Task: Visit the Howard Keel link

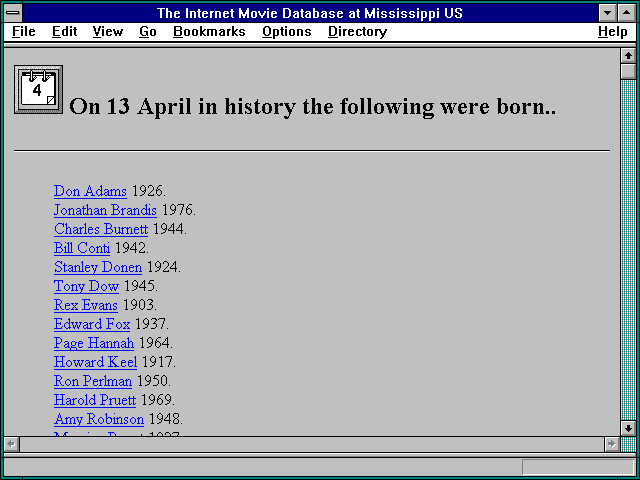Action: [x=96, y=362]
